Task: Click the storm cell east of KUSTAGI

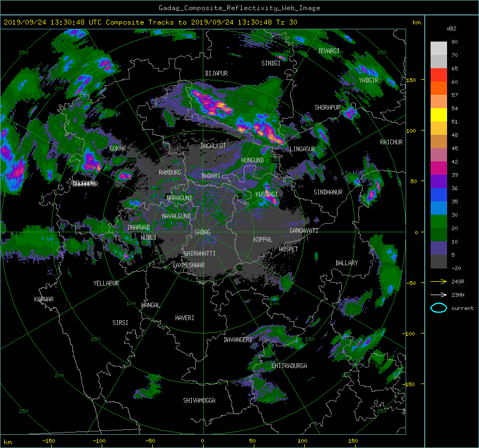Action: 271,196
